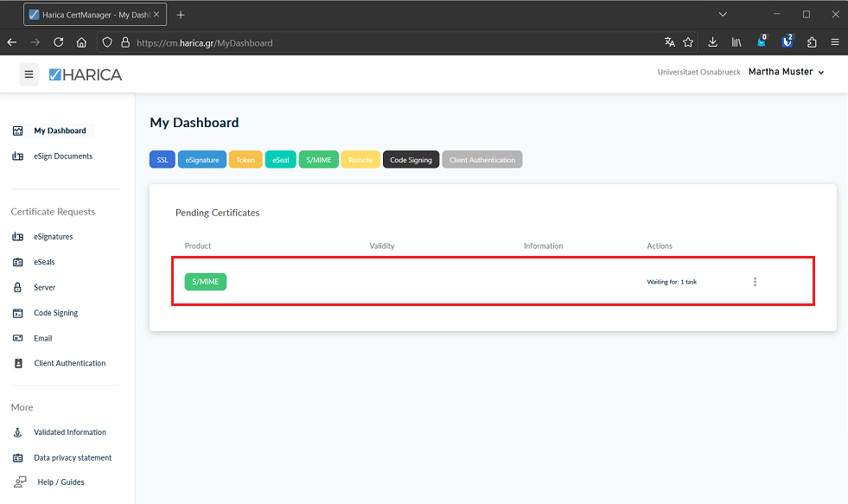
Task: Click the green S/MIME pending certificate badge
Action: point(206,282)
